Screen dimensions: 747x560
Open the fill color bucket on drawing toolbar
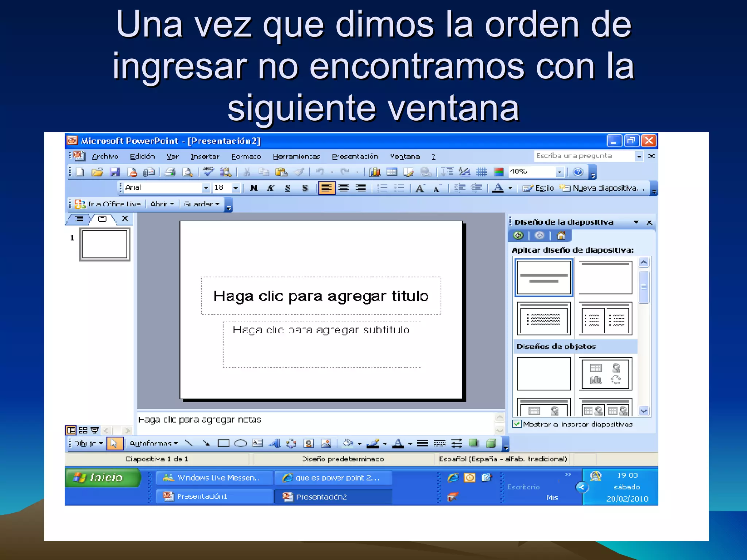(348, 443)
